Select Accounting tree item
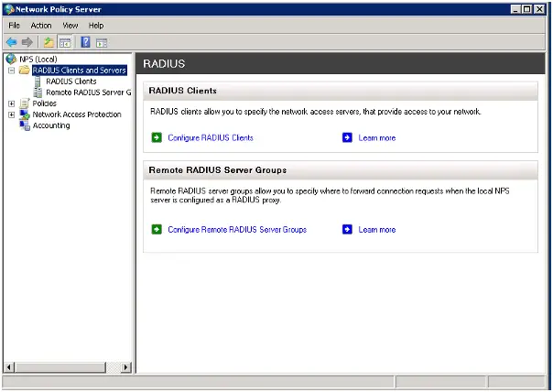 51,125
